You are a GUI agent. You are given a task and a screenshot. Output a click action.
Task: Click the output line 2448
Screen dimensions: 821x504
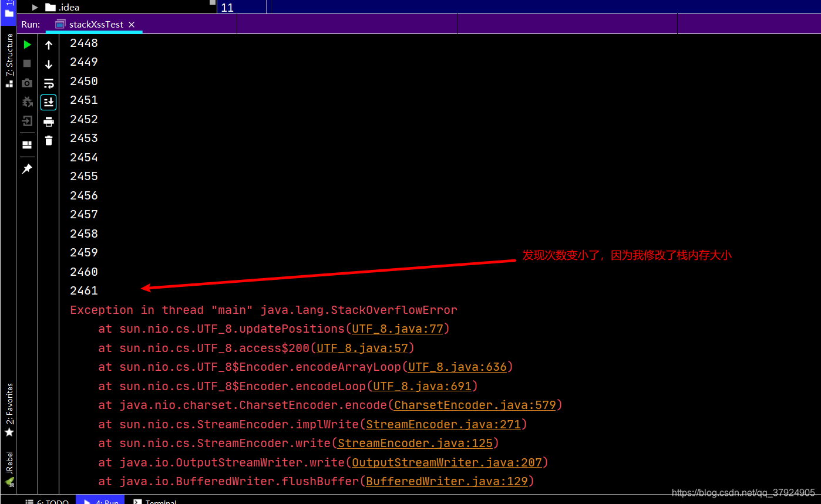click(84, 43)
